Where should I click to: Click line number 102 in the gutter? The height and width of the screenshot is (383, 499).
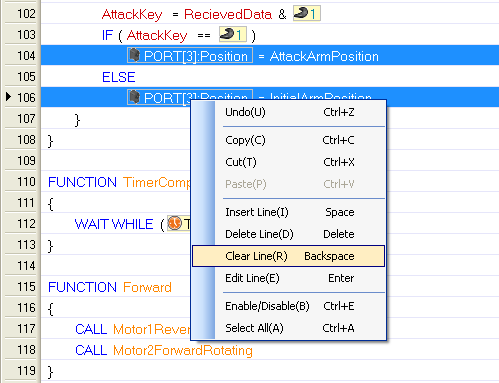click(26, 14)
